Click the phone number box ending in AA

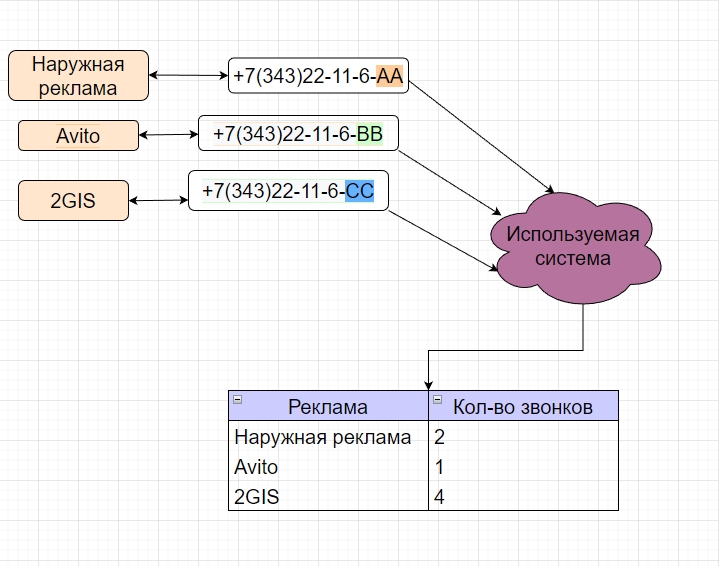point(319,75)
